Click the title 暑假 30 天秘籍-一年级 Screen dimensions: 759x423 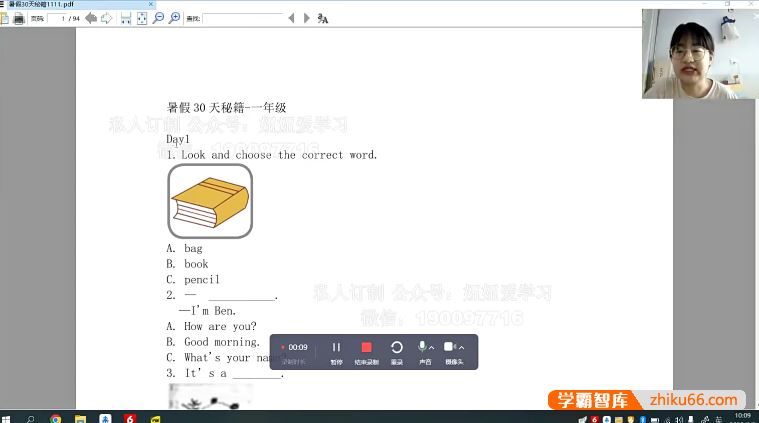pyautogui.click(x=227, y=107)
